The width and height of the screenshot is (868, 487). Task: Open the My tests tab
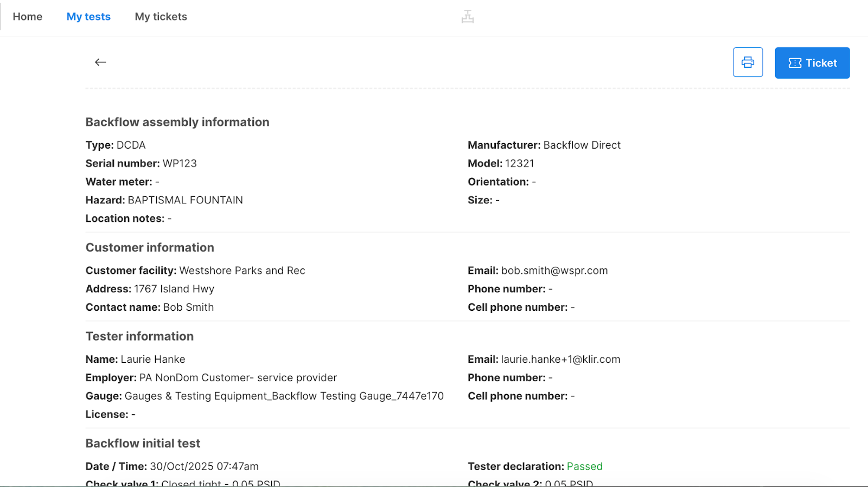point(88,17)
